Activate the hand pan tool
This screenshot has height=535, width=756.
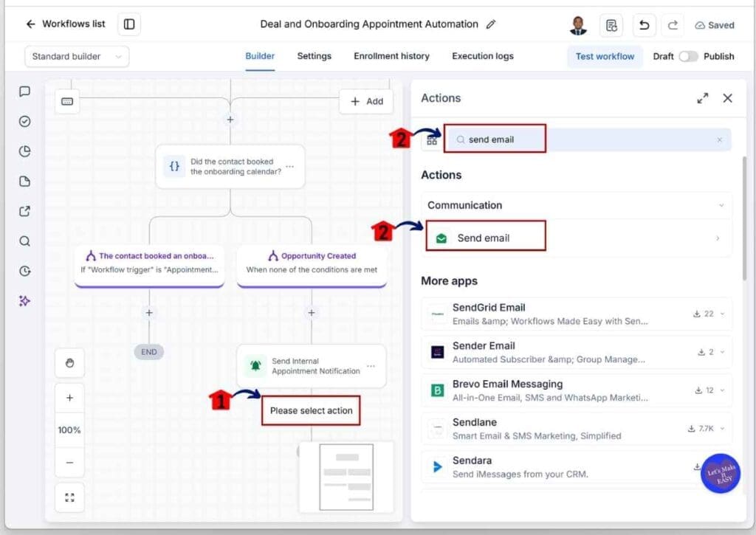tap(70, 363)
